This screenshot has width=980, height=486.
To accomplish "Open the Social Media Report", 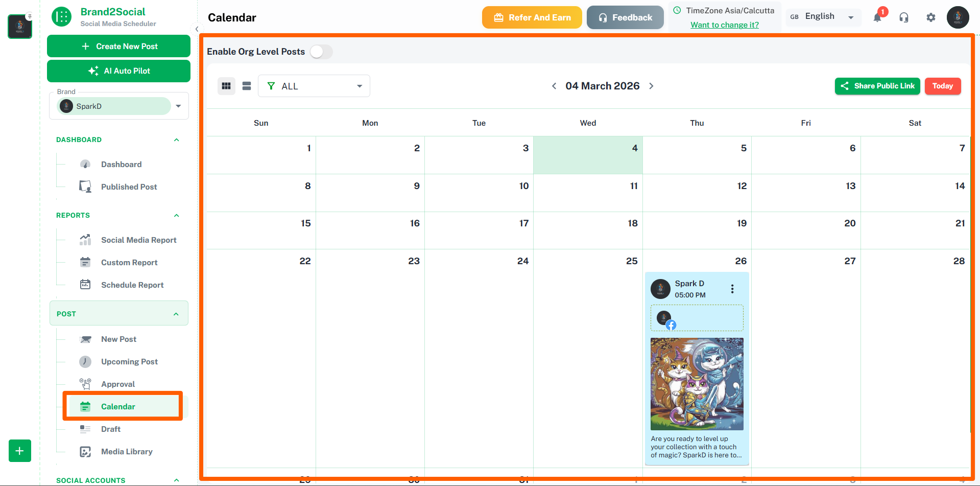I will [138, 240].
